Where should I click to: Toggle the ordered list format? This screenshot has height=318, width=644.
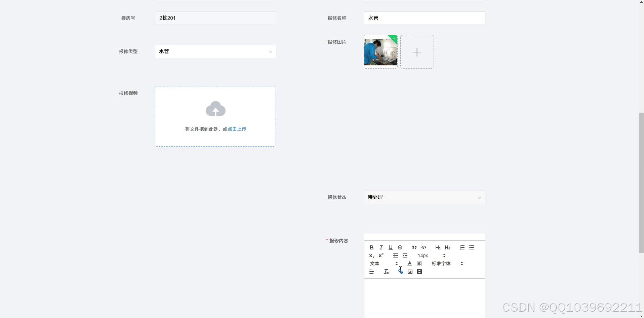(x=461, y=247)
